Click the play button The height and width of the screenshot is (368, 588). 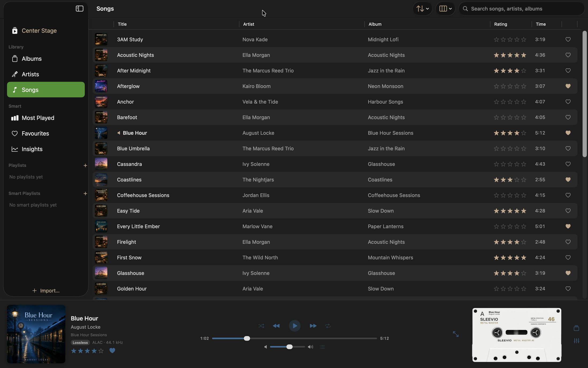tap(295, 326)
